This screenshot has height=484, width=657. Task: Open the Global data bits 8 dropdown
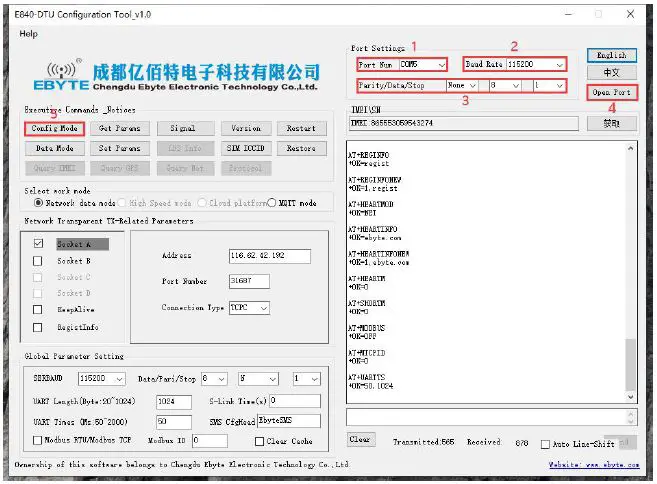click(x=215, y=379)
